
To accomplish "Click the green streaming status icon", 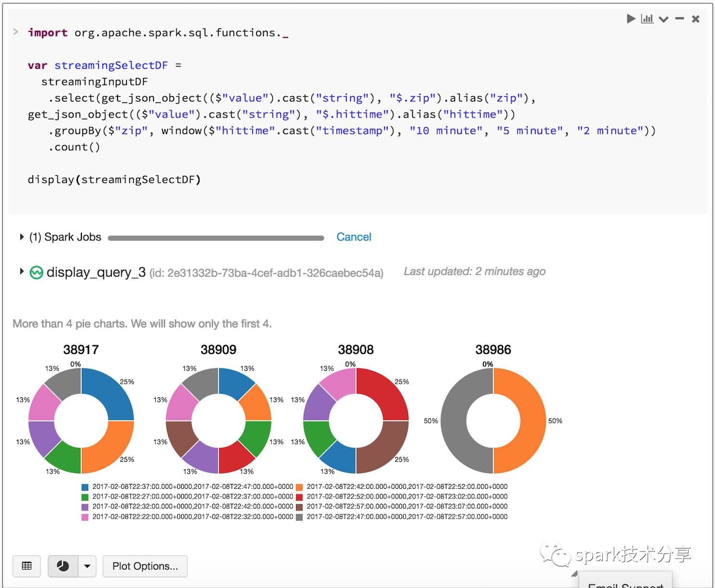I will coord(36,273).
